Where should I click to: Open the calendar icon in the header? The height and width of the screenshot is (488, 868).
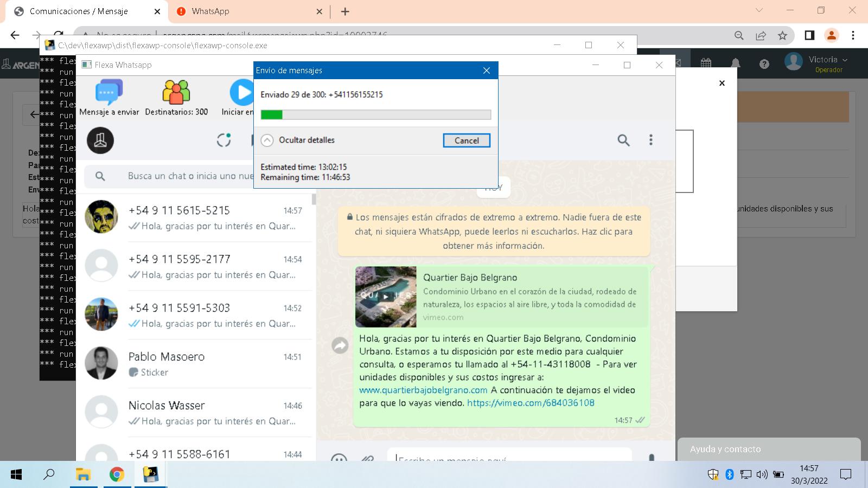[x=706, y=63]
